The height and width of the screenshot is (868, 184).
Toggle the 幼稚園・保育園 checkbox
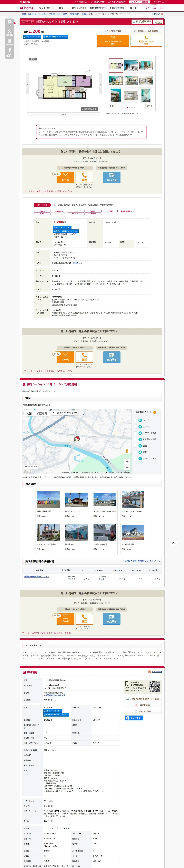coord(136,439)
